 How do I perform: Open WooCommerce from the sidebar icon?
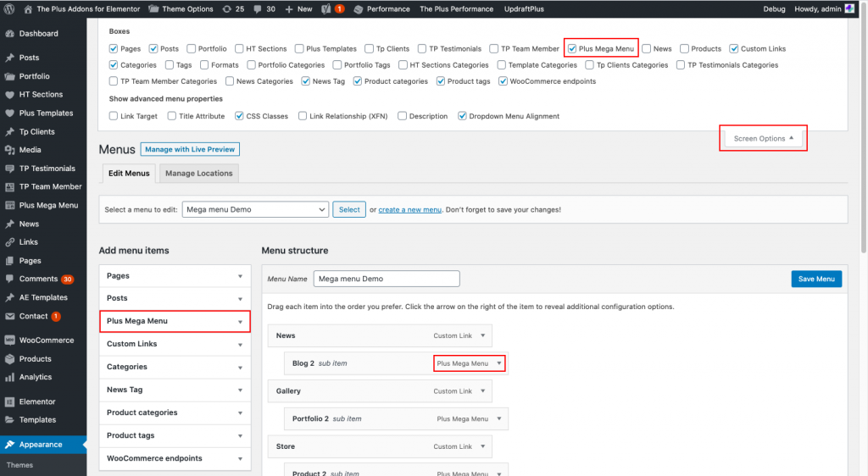tap(10, 340)
